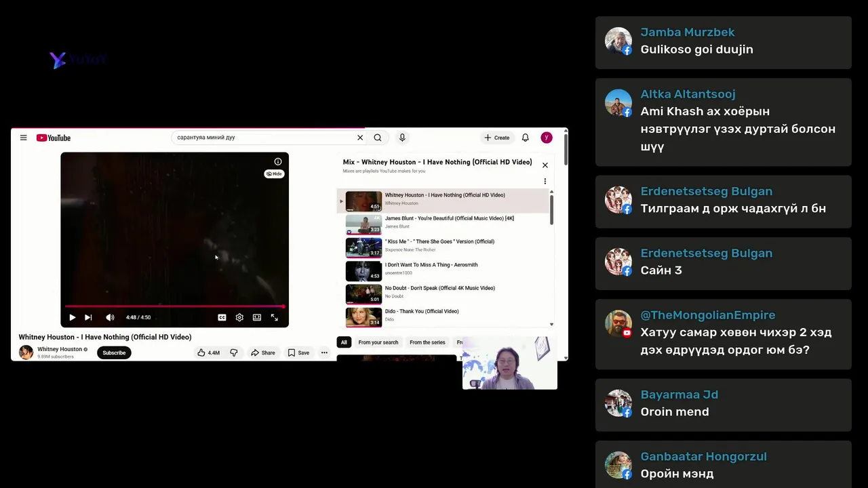The height and width of the screenshot is (488, 868).
Task: Create new content with Create button
Action: (497, 138)
